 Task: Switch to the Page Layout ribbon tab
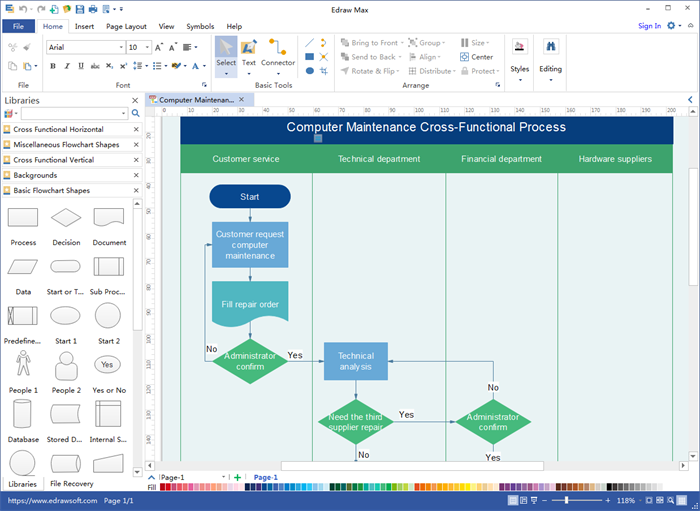(126, 26)
